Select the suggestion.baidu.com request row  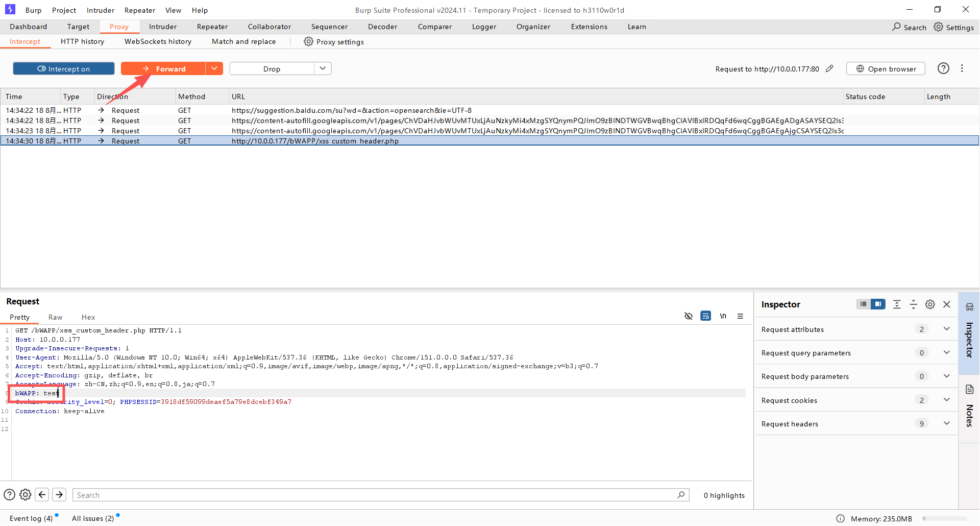(x=489, y=110)
